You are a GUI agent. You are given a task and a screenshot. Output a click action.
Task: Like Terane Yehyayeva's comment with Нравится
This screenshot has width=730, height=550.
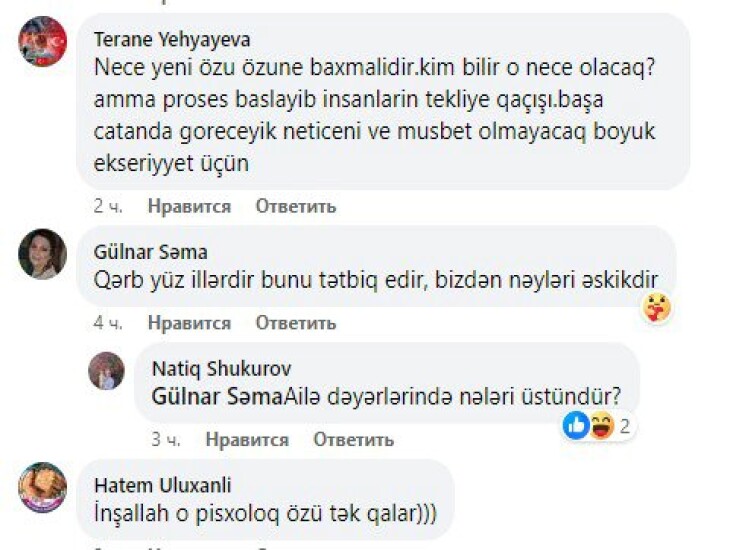(189, 206)
